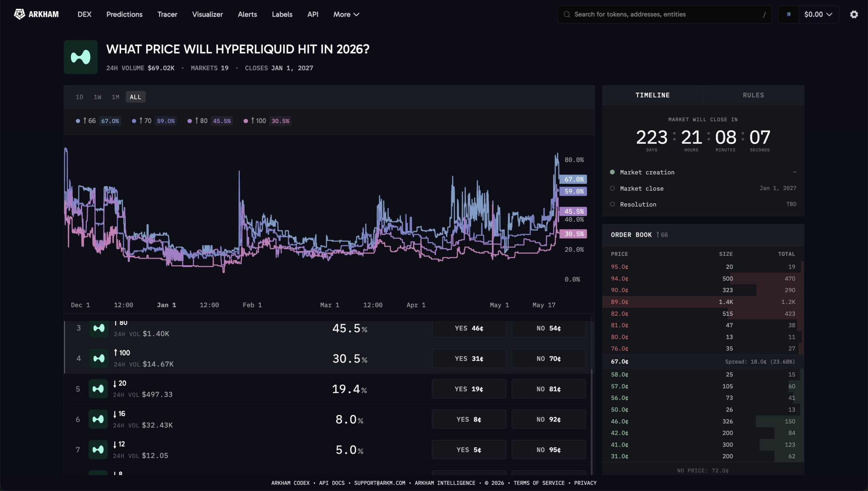Open settings via gear icon
This screenshot has width=868, height=491.
point(854,14)
